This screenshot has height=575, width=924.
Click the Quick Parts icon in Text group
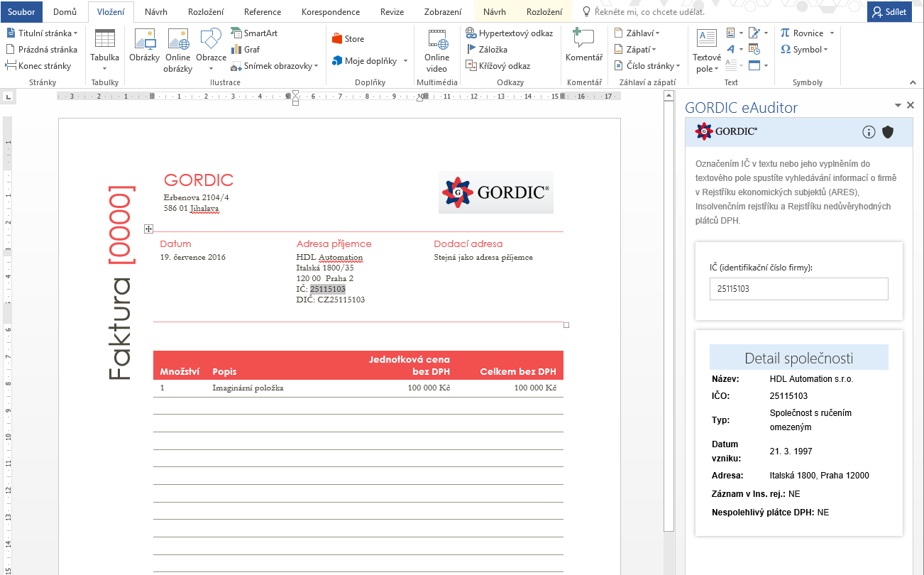[732, 33]
